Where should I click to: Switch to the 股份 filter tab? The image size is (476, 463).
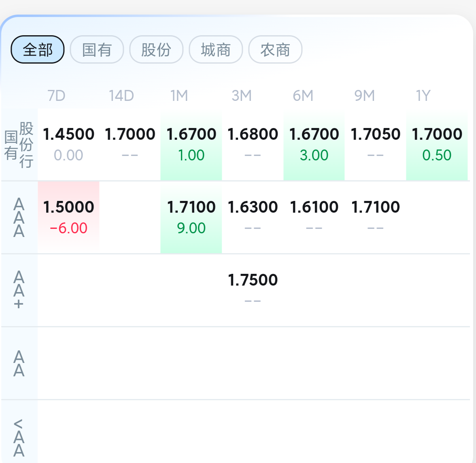pyautogui.click(x=156, y=50)
